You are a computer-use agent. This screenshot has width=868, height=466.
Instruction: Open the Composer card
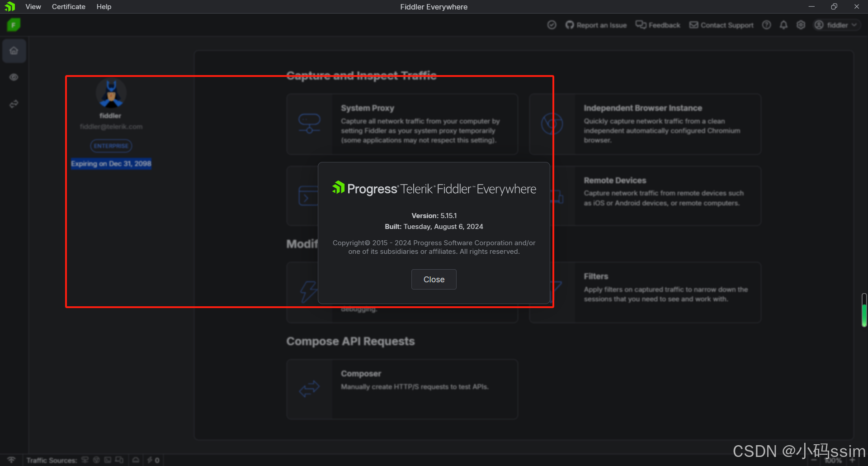point(402,389)
